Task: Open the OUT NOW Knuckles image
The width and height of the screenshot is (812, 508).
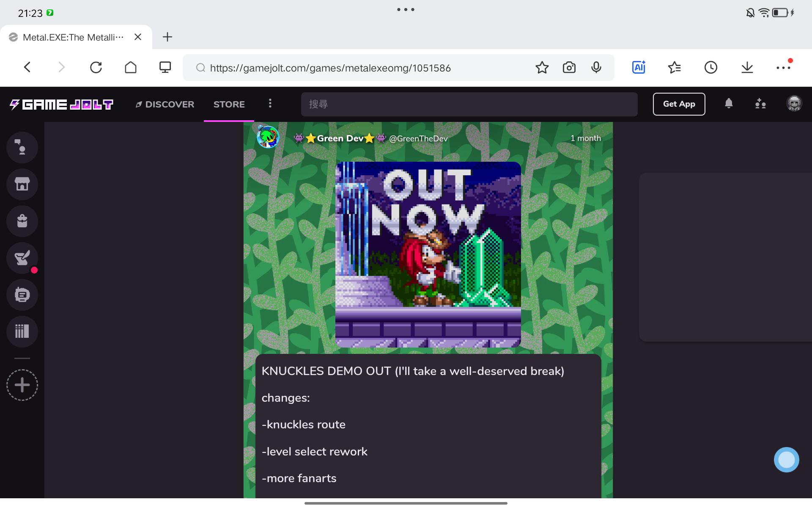Action: [428, 254]
